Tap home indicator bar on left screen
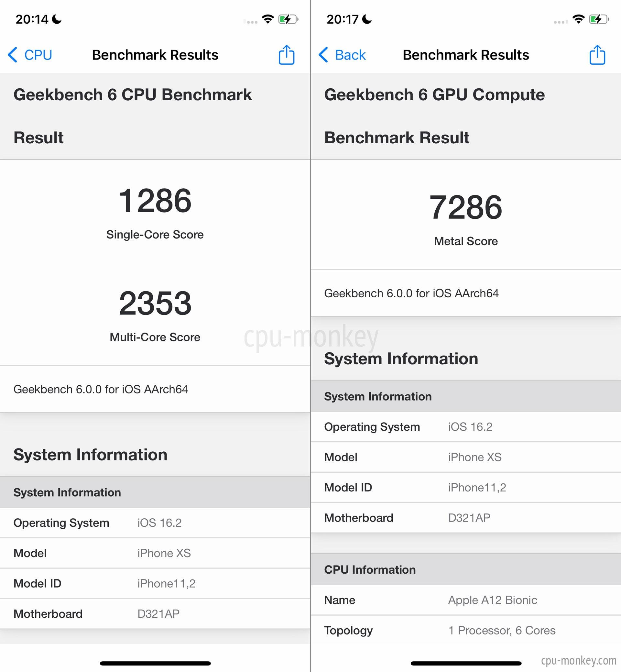621x672 pixels. (x=155, y=663)
